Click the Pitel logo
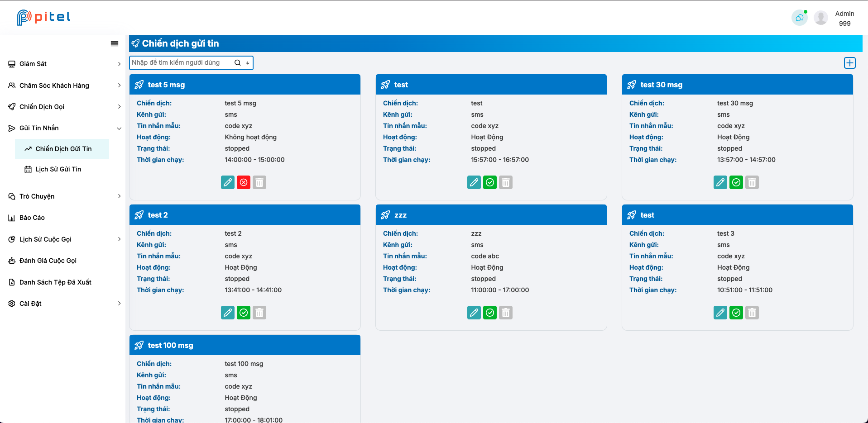868x423 pixels. click(x=43, y=17)
